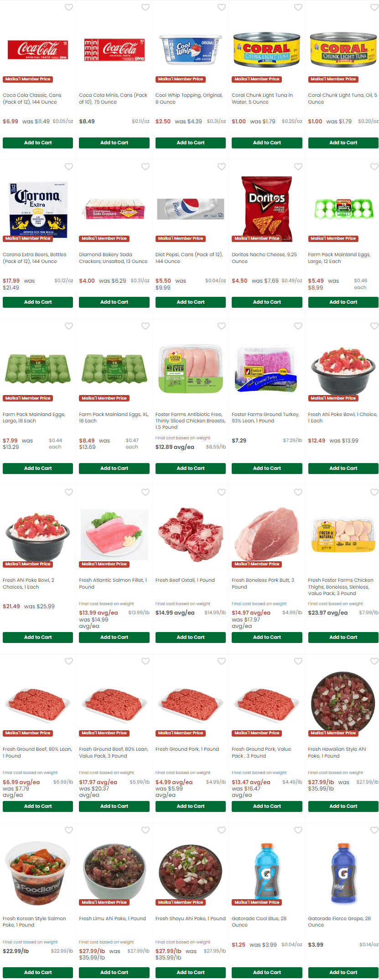Toggle favorite on Fresh Beef Oxtail
The image size is (379, 980).
pyautogui.click(x=222, y=492)
